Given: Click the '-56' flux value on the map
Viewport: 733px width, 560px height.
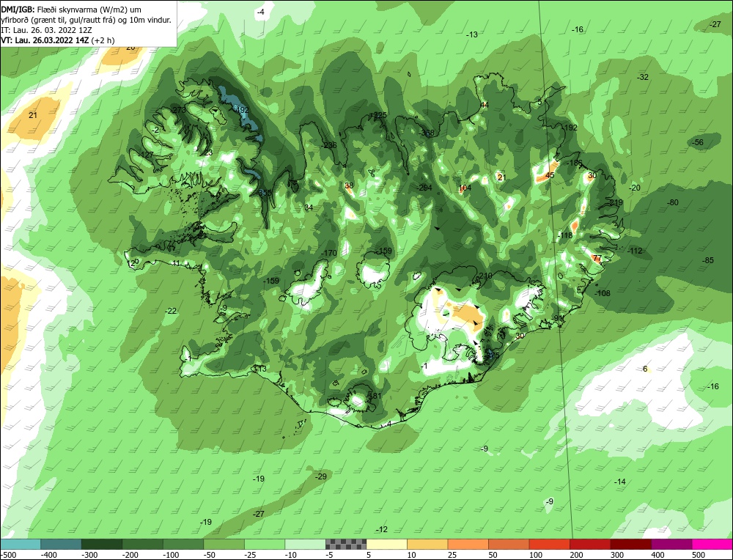Looking at the screenshot, I should pyautogui.click(x=698, y=143).
